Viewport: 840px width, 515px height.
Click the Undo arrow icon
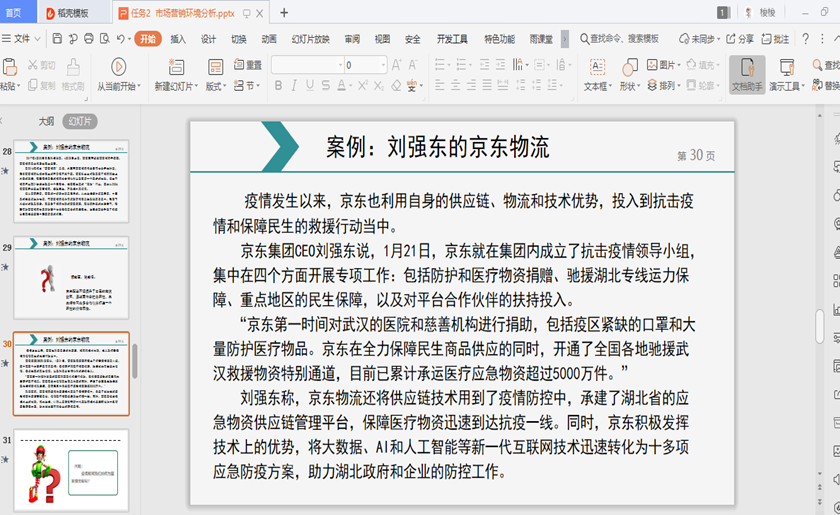(x=120, y=39)
